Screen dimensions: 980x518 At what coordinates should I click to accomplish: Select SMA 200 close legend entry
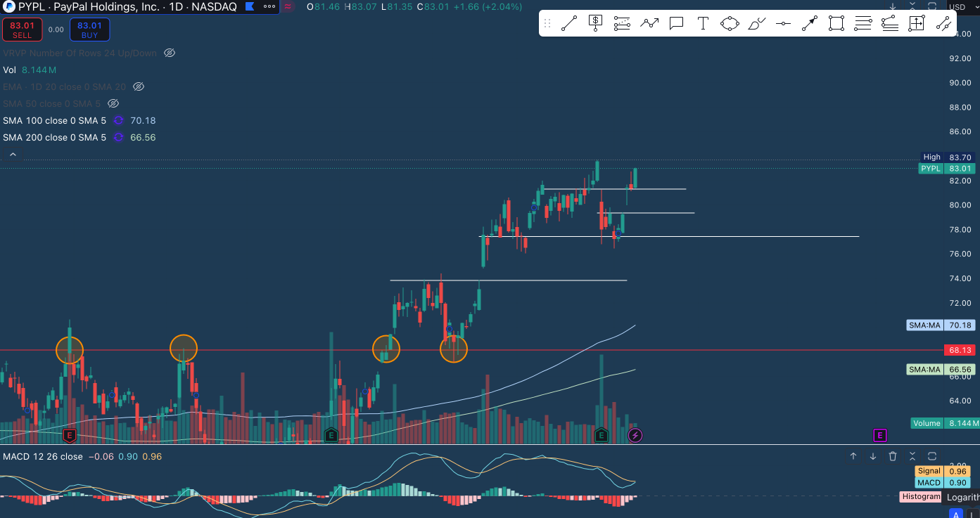[x=55, y=137]
